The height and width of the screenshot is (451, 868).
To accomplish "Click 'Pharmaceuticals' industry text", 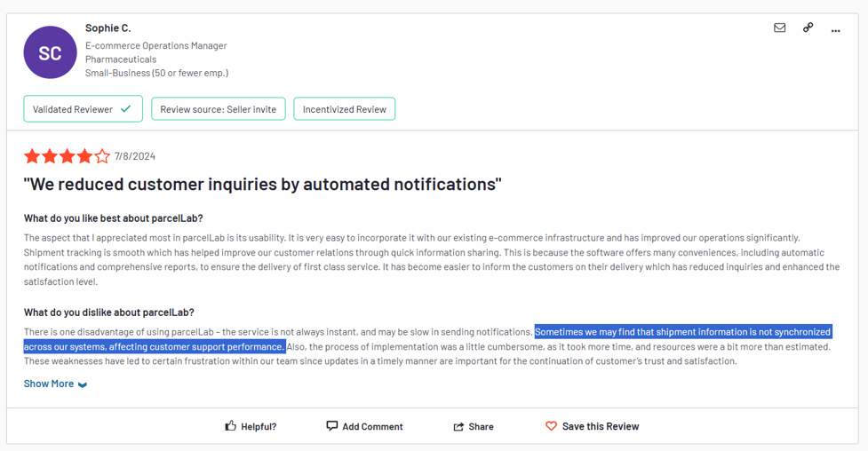I will pyautogui.click(x=121, y=59).
